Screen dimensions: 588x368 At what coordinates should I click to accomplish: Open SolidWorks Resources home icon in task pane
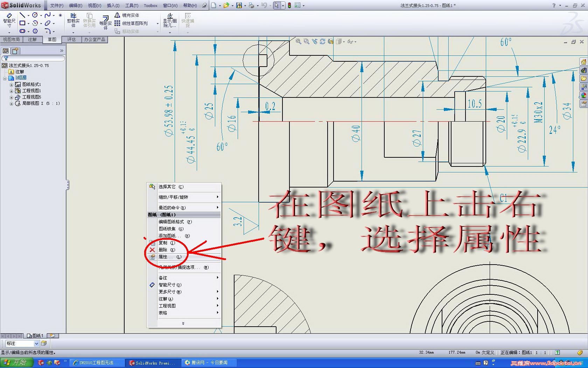click(583, 62)
